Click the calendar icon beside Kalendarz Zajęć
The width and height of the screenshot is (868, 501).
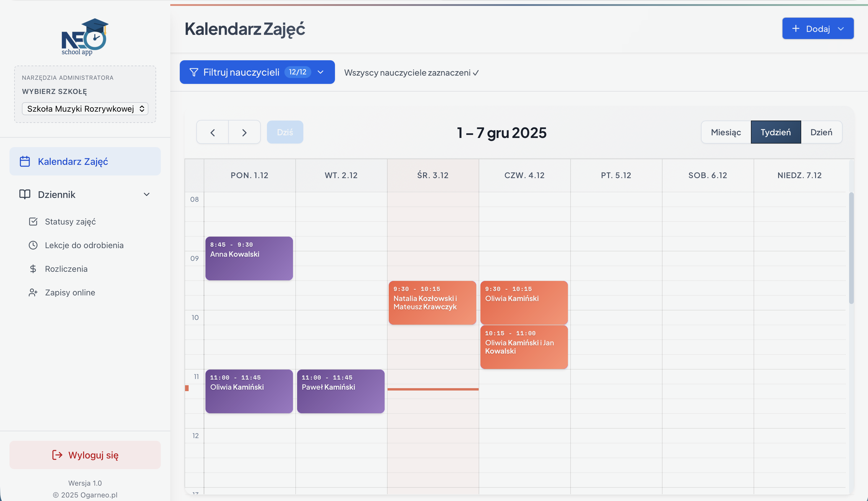(x=25, y=161)
